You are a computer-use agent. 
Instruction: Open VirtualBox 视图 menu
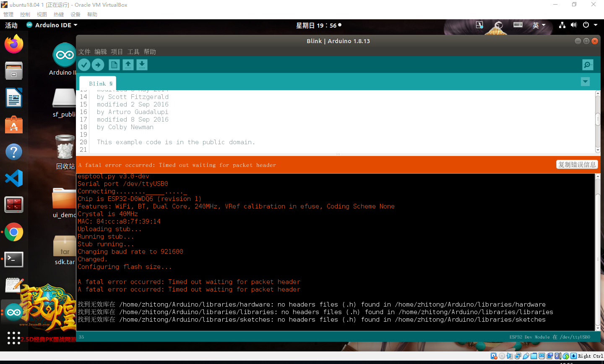click(42, 14)
